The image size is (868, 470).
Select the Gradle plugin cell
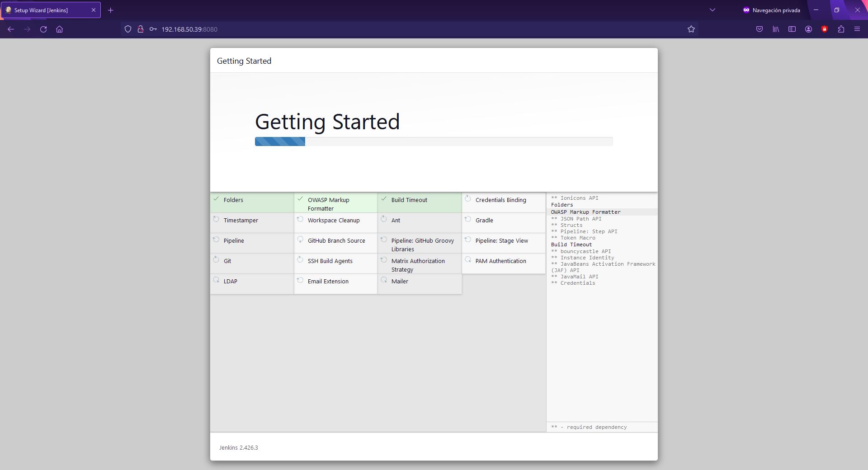504,223
